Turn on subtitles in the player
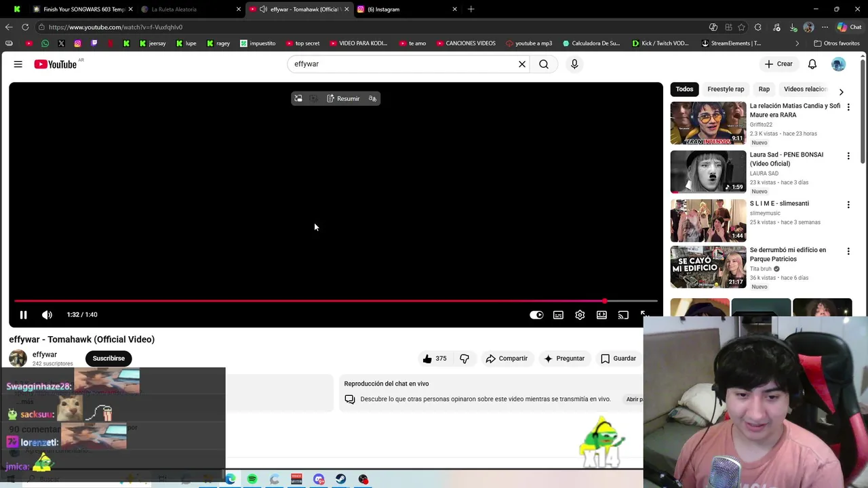 [x=558, y=314]
